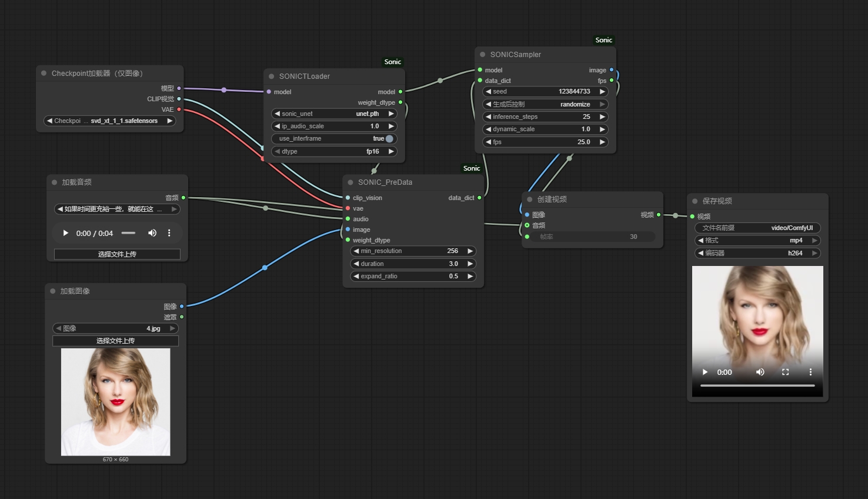Enter fullscreen on the output video
This screenshot has height=499, width=868.
coord(785,372)
